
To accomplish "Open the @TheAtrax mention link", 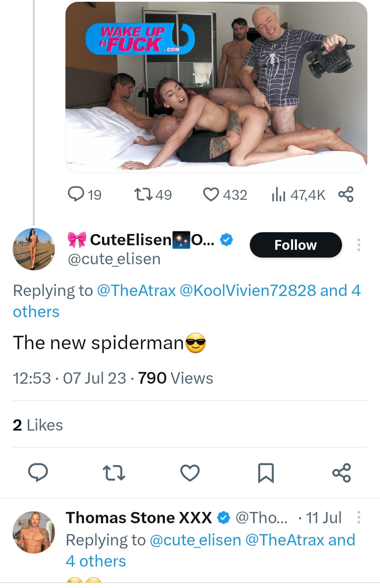I will tap(136, 291).
